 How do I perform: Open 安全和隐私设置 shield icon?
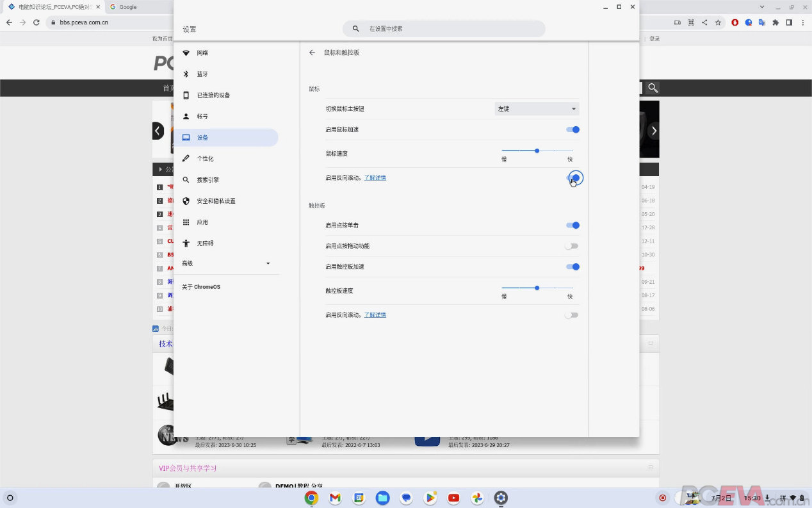pyautogui.click(x=186, y=201)
